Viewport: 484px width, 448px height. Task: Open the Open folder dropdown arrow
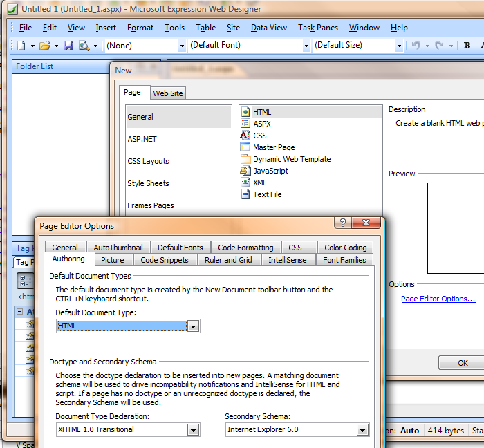tap(56, 46)
